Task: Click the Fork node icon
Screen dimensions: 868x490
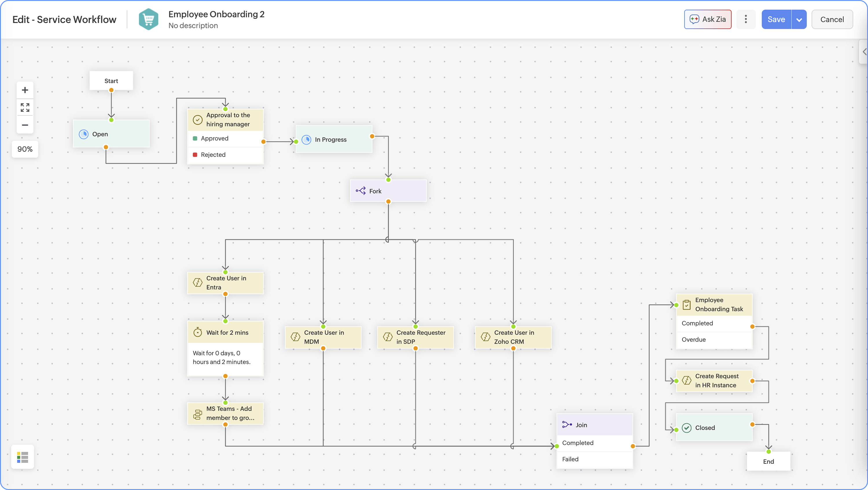Action: [x=361, y=191]
